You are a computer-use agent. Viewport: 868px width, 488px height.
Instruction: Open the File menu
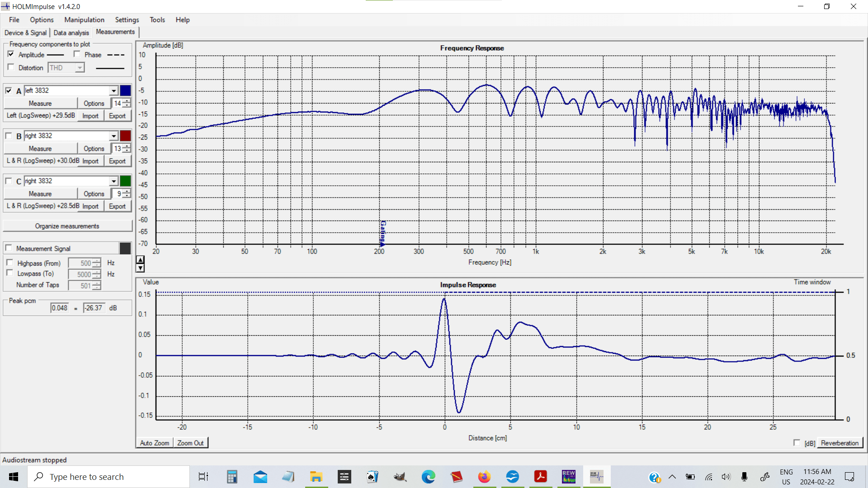click(14, 20)
